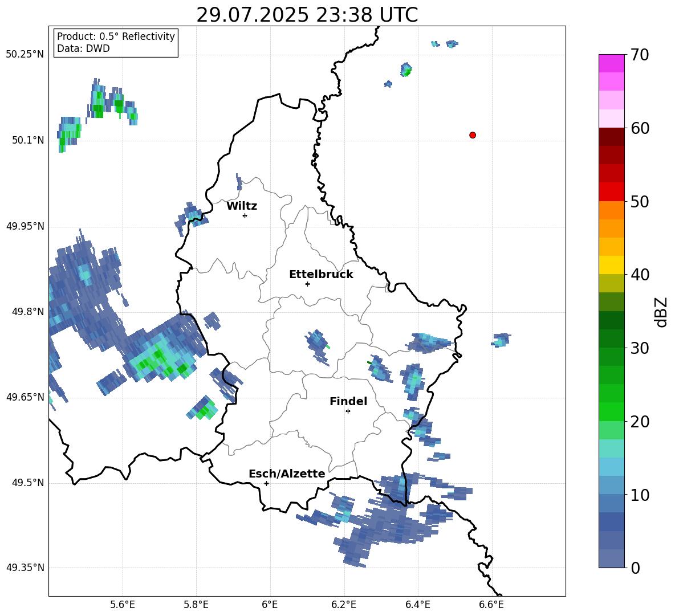The width and height of the screenshot is (675, 616).
Task: Click the 40 colorbar tick value
Action: click(x=640, y=275)
